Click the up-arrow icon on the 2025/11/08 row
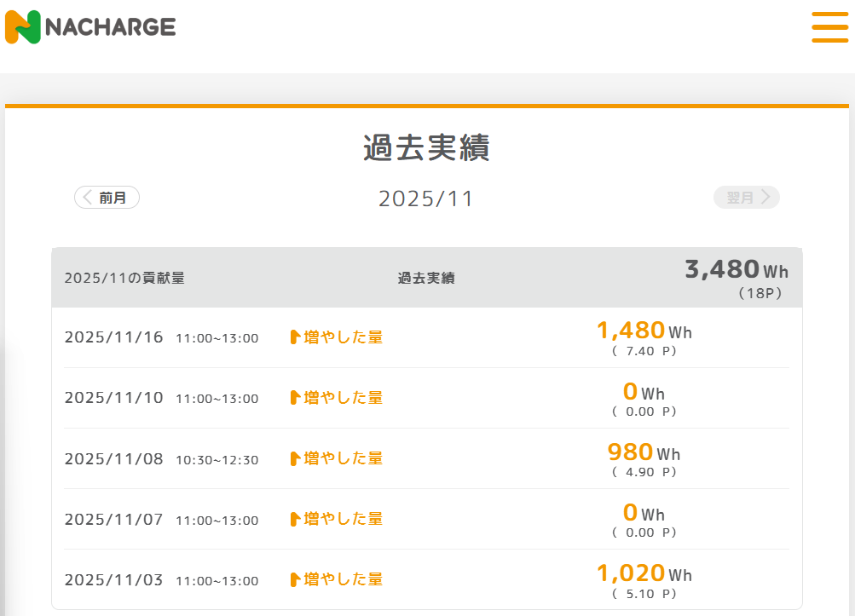 pyautogui.click(x=295, y=458)
